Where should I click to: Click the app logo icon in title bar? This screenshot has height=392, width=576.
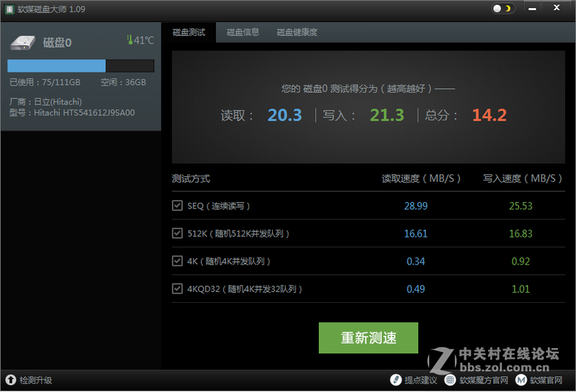coord(9,9)
